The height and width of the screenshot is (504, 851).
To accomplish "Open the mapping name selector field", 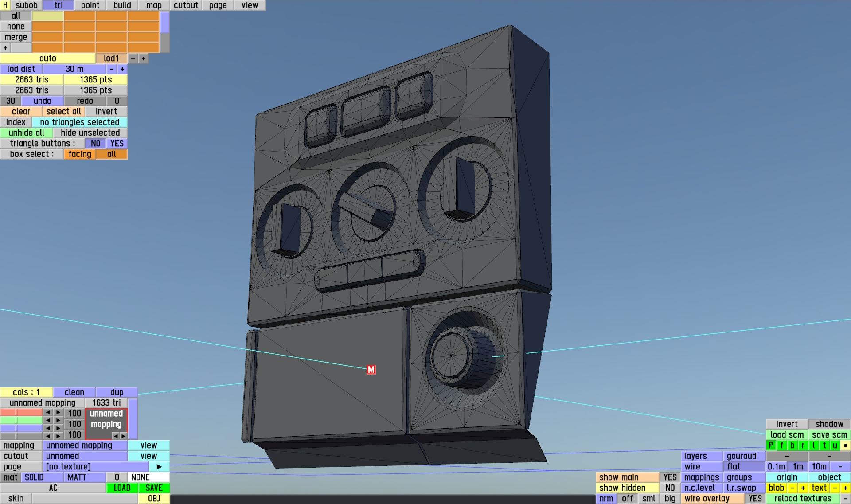I will [x=85, y=445].
